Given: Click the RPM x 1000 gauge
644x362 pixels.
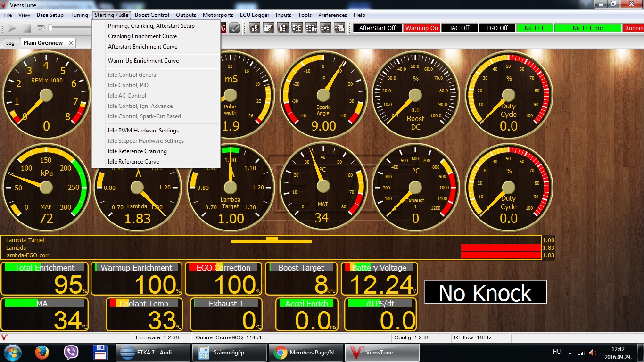Looking at the screenshot, I should (x=46, y=95).
